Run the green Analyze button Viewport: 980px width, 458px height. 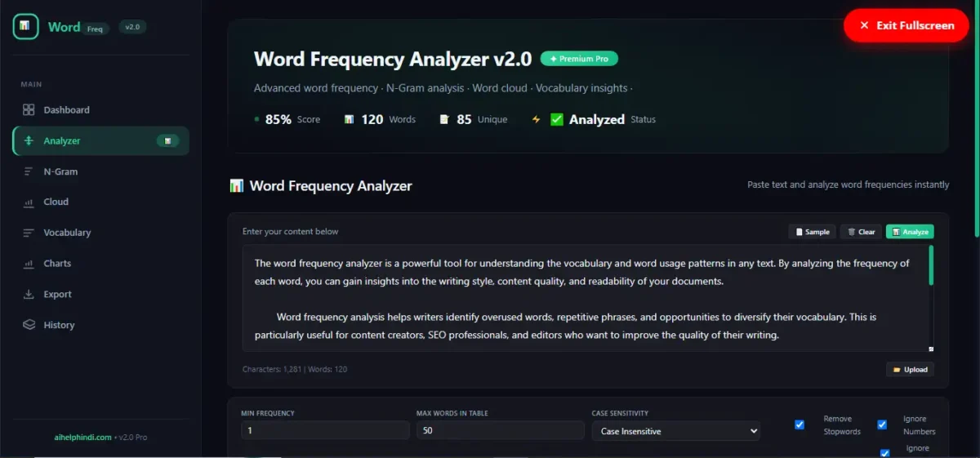pyautogui.click(x=910, y=232)
